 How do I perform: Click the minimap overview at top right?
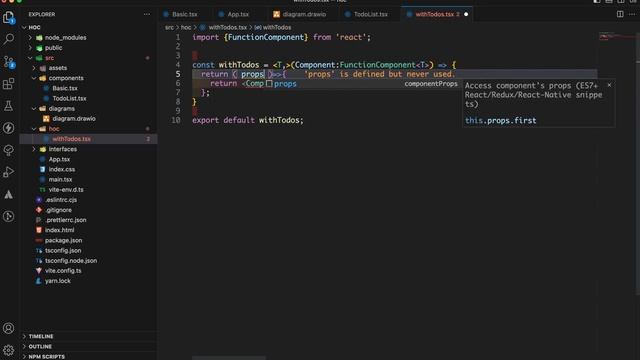coord(616,37)
